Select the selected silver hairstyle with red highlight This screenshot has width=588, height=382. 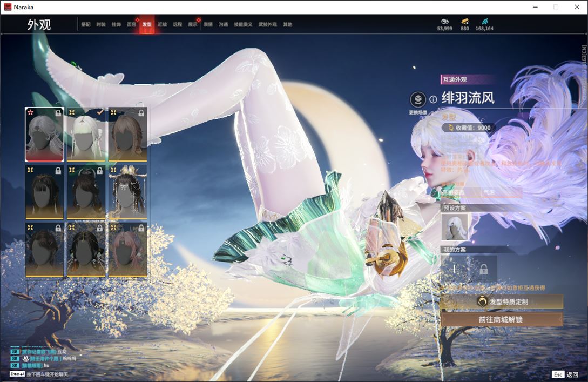[x=45, y=135]
